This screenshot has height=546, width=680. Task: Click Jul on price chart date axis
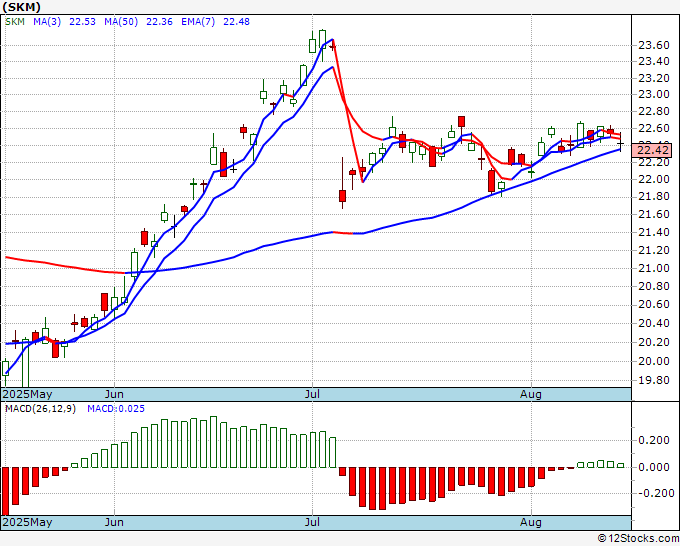tap(312, 394)
